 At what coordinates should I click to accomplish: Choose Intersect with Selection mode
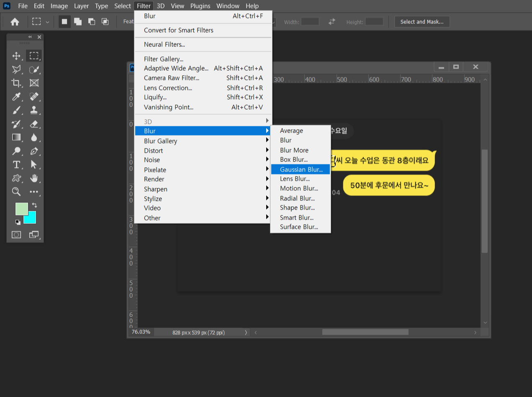[105, 21]
